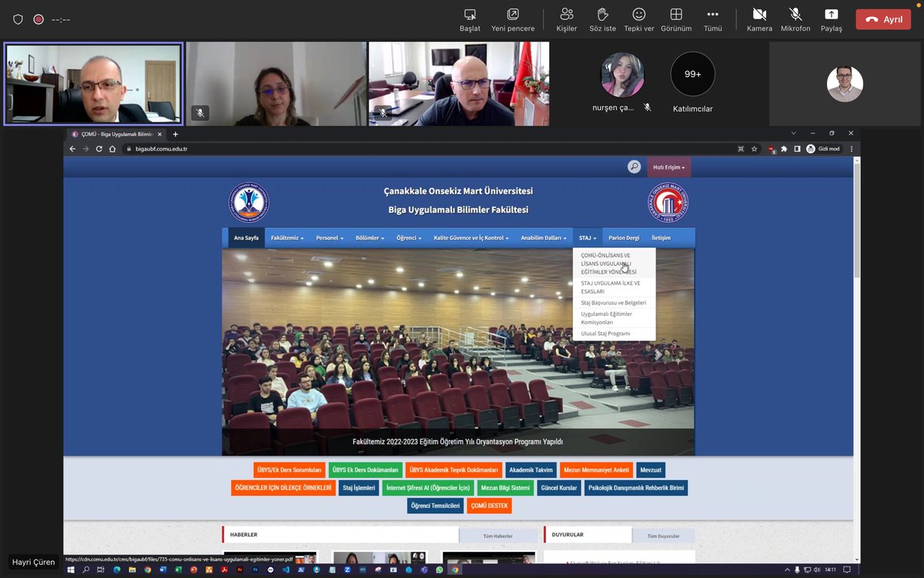Open the browser extensions puzzle icon
The image size is (924, 578).
(784, 149)
